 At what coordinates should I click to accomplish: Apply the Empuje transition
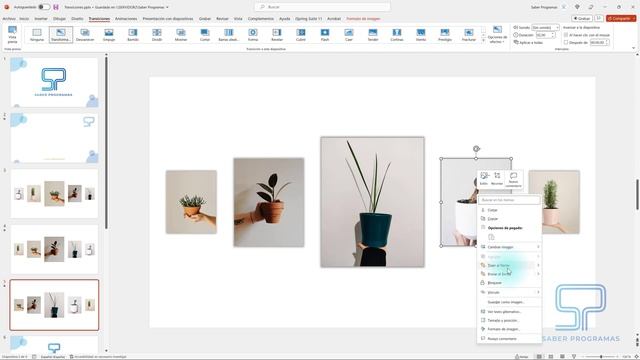(x=109, y=35)
